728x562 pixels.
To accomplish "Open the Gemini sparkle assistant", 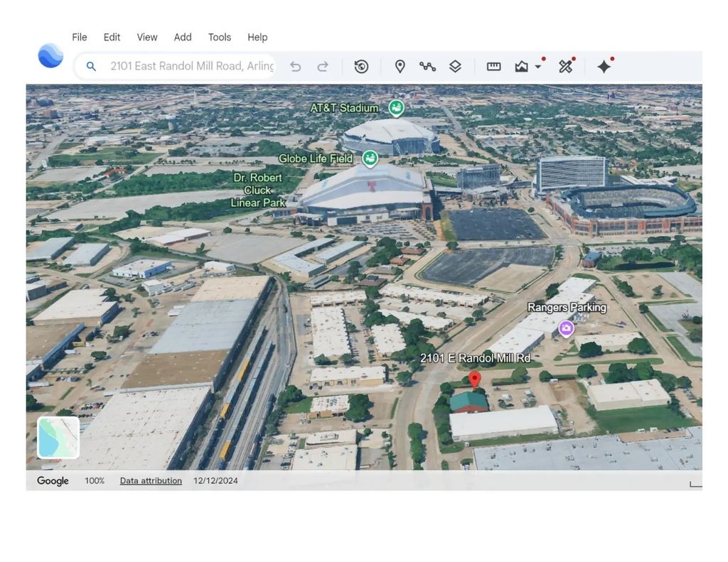I will (604, 67).
